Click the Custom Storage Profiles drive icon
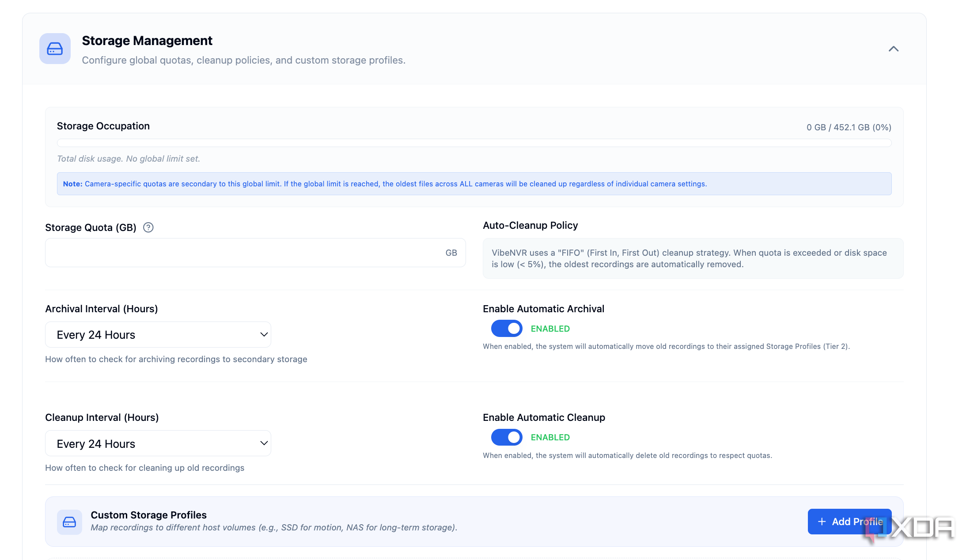This screenshot has height=560, width=970. [x=69, y=522]
